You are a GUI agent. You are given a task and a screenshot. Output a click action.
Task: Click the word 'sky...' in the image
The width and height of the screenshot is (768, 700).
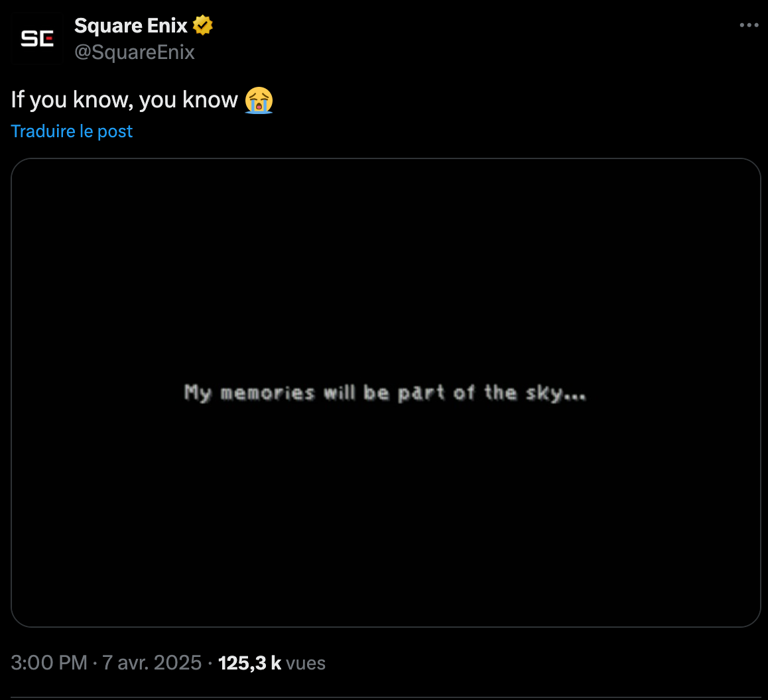(x=555, y=393)
